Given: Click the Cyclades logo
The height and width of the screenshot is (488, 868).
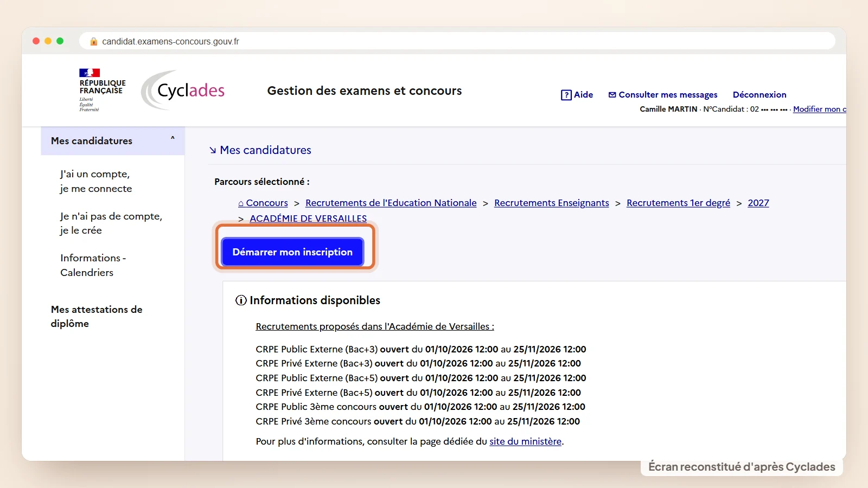Looking at the screenshot, I should point(183,90).
